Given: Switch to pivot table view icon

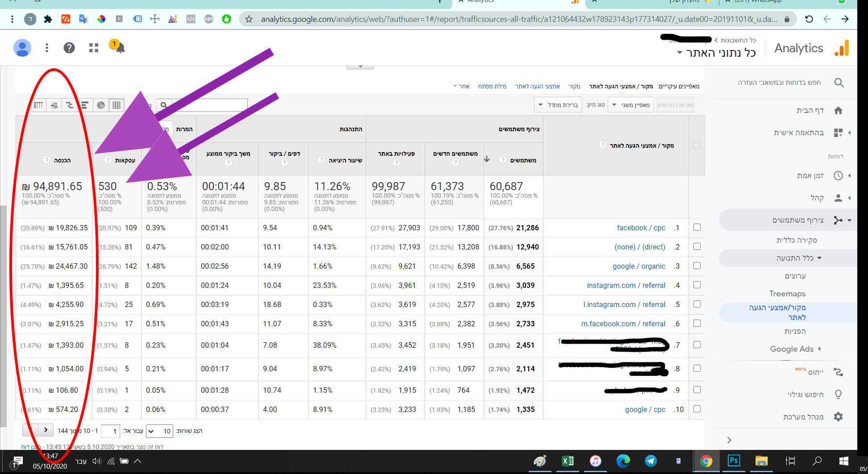Looking at the screenshot, I should pos(38,105).
